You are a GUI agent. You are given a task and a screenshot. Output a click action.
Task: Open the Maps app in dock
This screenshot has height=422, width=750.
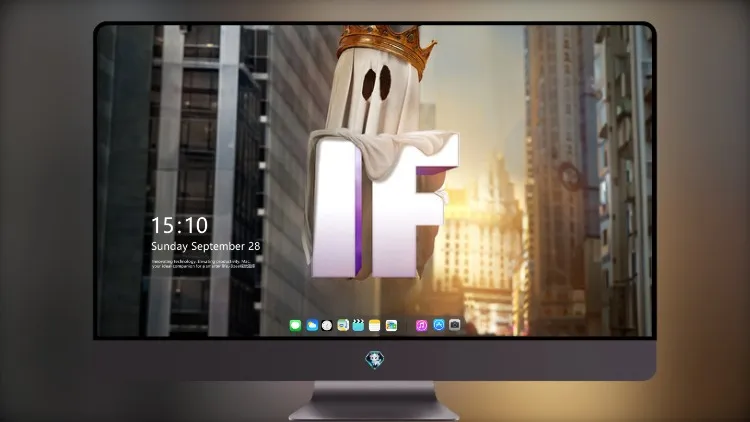coord(343,326)
